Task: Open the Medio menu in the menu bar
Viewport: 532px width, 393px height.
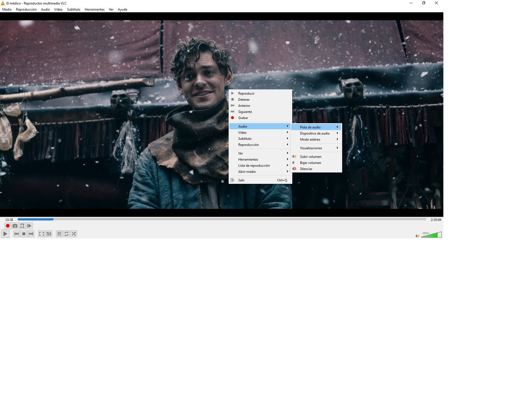Action: pos(7,10)
